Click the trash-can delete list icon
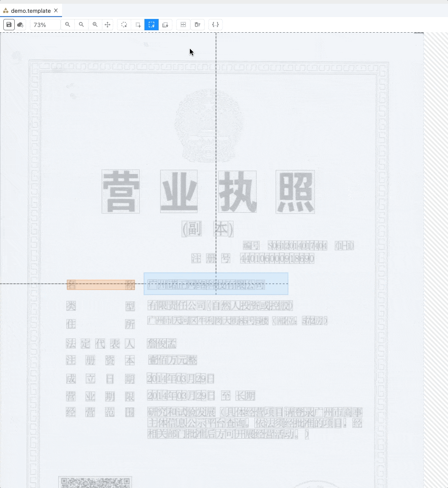Screen dimensions: 448x488 197,25
